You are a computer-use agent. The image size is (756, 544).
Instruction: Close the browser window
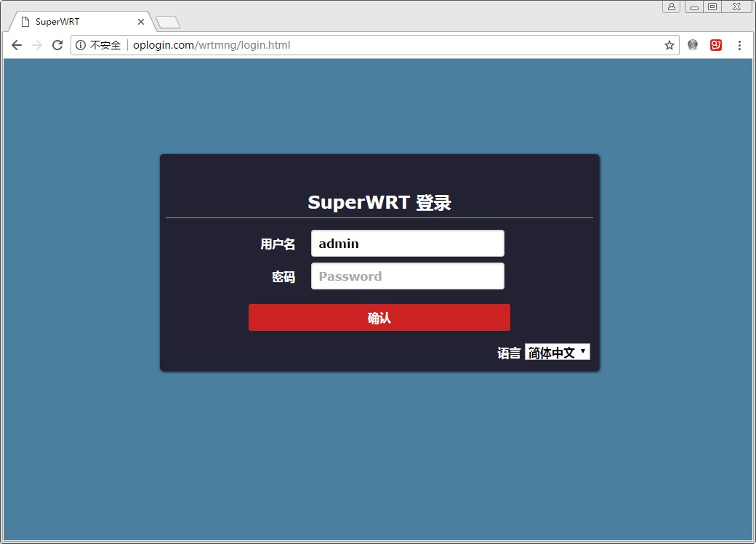tap(736, 7)
